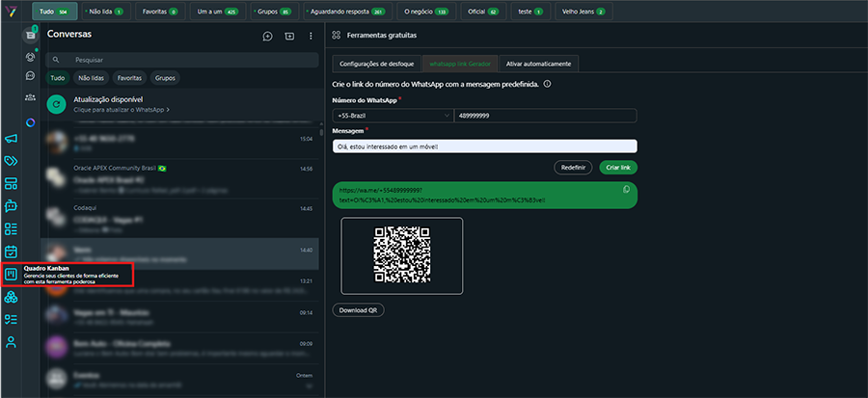Image resolution: width=868 pixels, height=398 pixels.
Task: Click the Download QR button
Action: point(358,310)
